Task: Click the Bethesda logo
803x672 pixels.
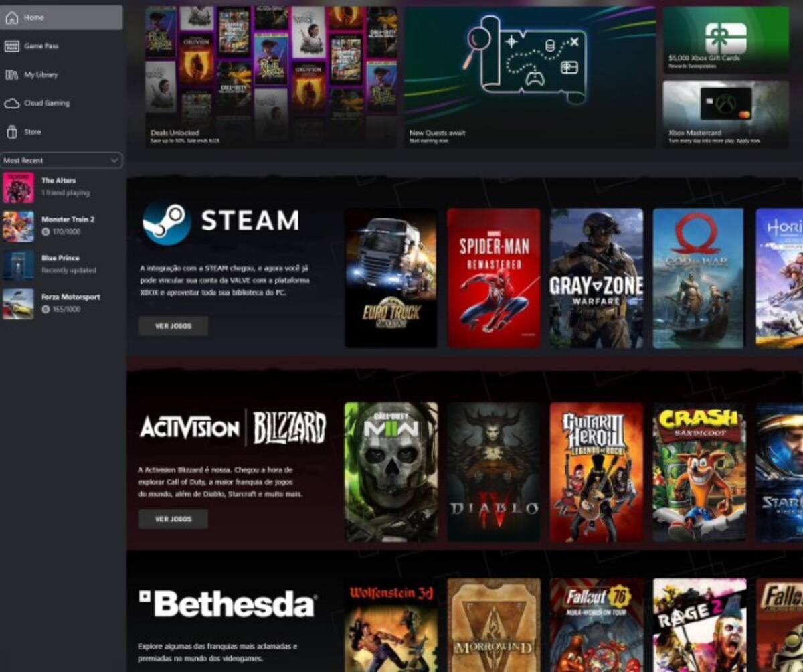Action: 228,604
